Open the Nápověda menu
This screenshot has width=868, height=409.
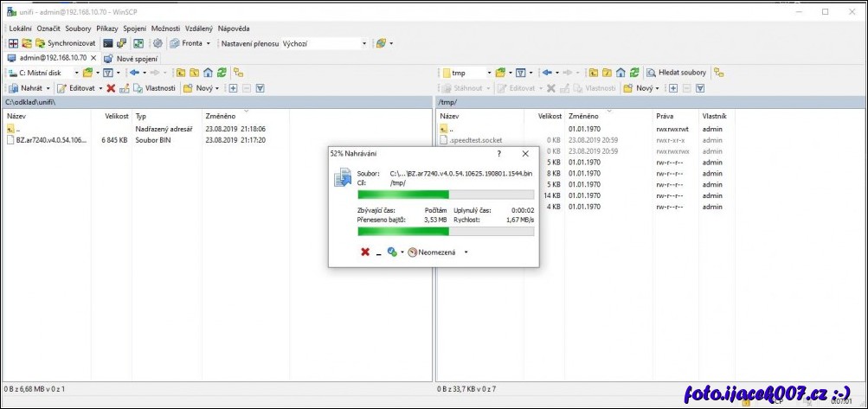click(x=234, y=28)
